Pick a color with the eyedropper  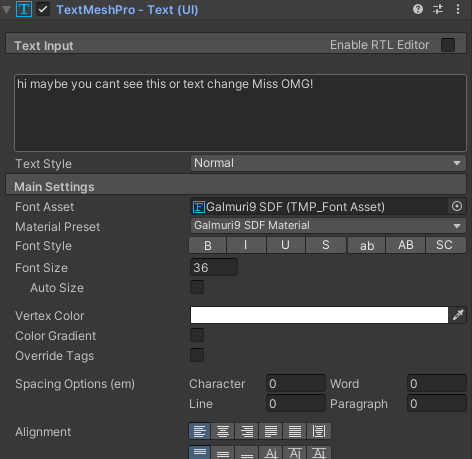(458, 315)
